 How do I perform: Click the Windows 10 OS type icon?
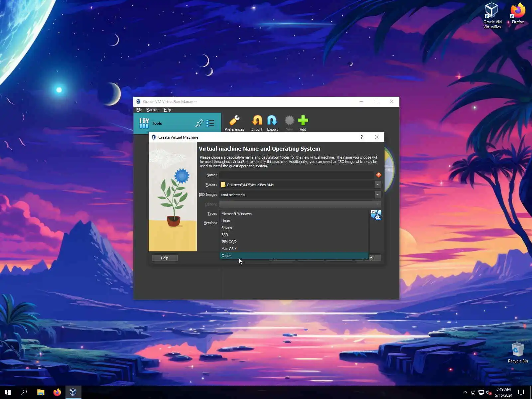376,215
